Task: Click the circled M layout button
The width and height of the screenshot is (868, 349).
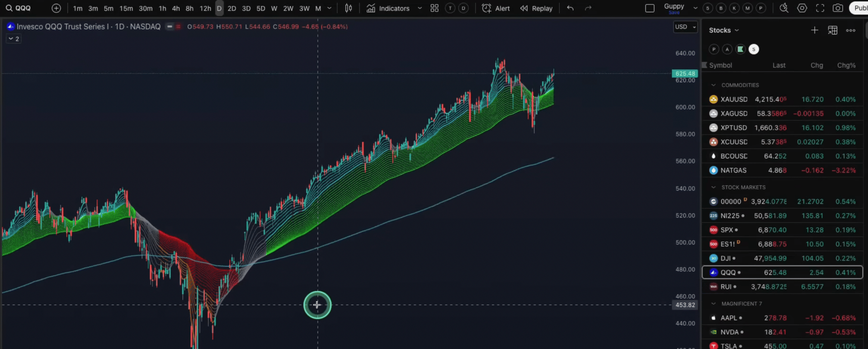Action: (x=748, y=8)
